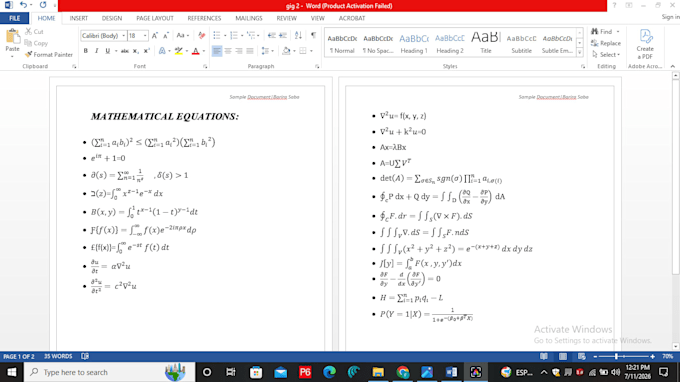Open Font dialog launcher
This screenshot has height=382, width=680.
(x=205, y=66)
